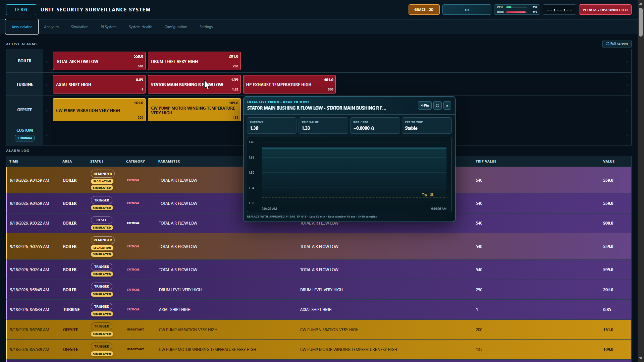
Task: Click the CPU usage bar
Action: 517,7
